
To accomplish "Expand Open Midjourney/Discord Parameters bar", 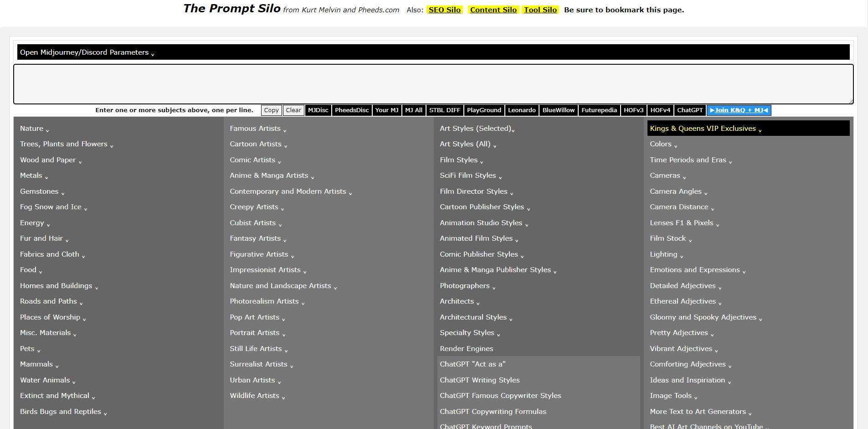I will 87,52.
